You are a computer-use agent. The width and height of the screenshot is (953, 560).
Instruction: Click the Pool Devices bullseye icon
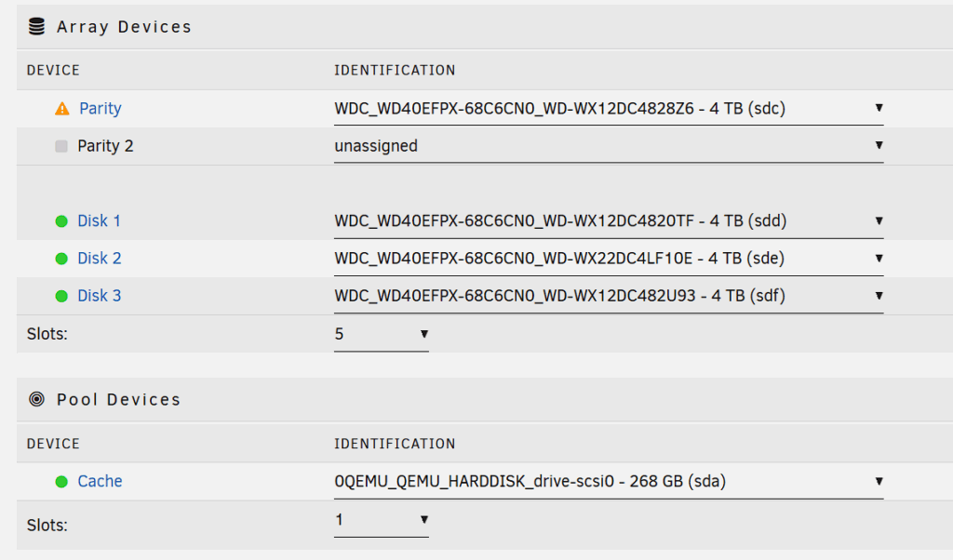(37, 400)
